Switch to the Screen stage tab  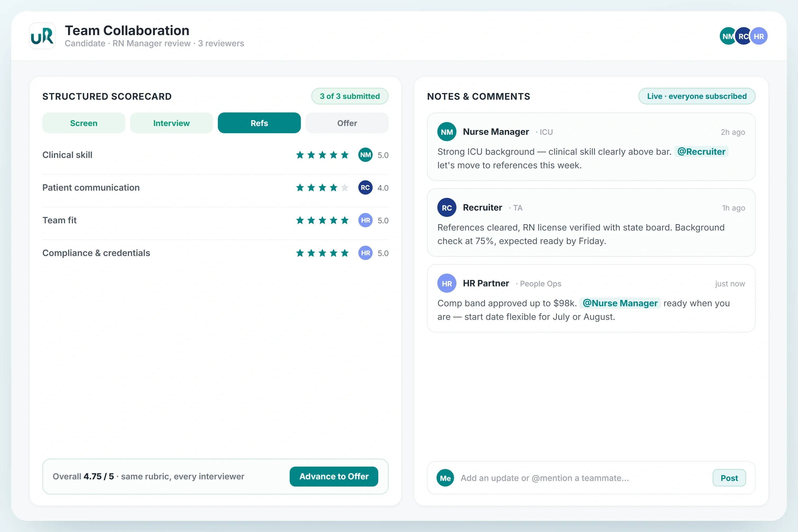point(84,123)
